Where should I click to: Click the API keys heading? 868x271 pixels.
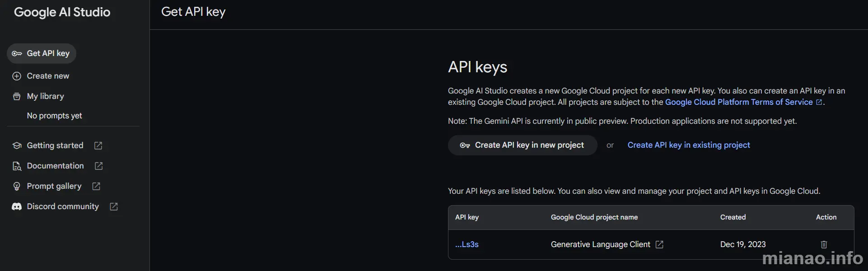(x=477, y=67)
